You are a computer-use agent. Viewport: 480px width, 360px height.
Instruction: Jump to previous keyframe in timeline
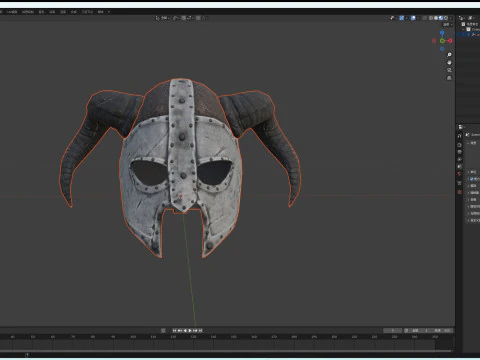click(180, 330)
